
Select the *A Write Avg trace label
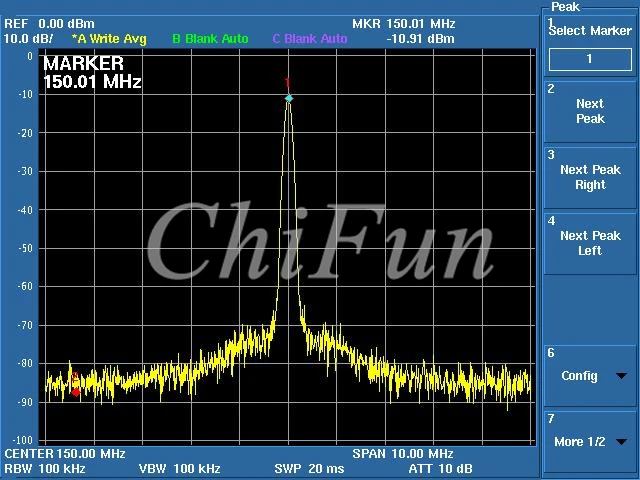point(109,39)
